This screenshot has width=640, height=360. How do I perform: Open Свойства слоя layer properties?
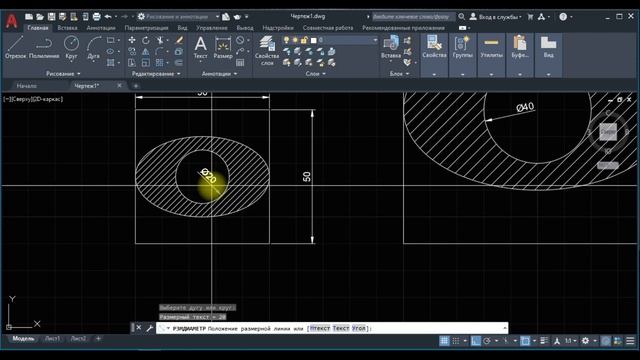point(267,51)
